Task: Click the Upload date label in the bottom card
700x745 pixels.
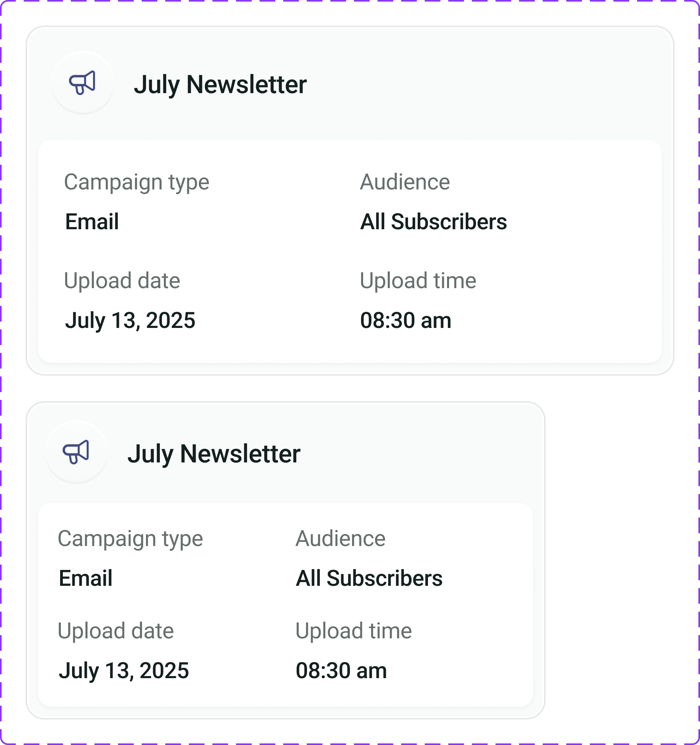Action: tap(116, 632)
